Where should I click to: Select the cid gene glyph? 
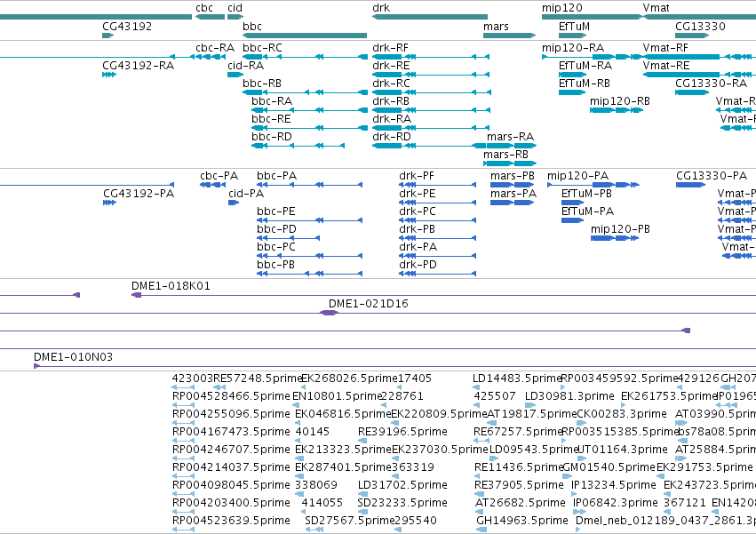pos(235,17)
